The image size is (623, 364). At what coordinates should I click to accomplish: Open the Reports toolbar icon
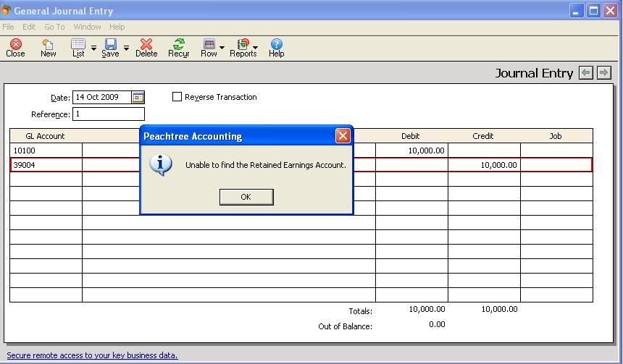coord(243,48)
